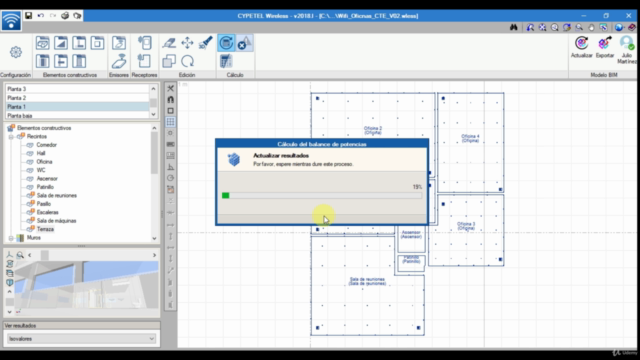
Task: Select Planta 2 in floor list
Action: click(x=77, y=98)
